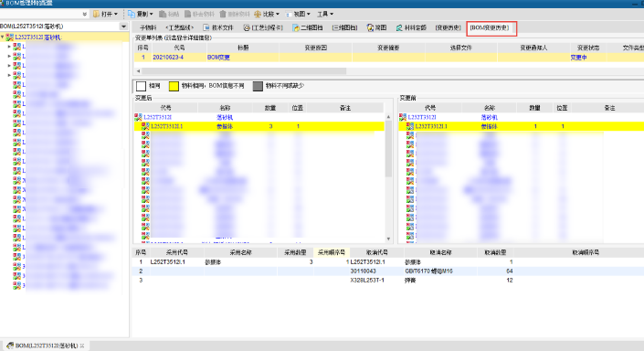Open the [工艺过程卡] tab

pos(263,27)
